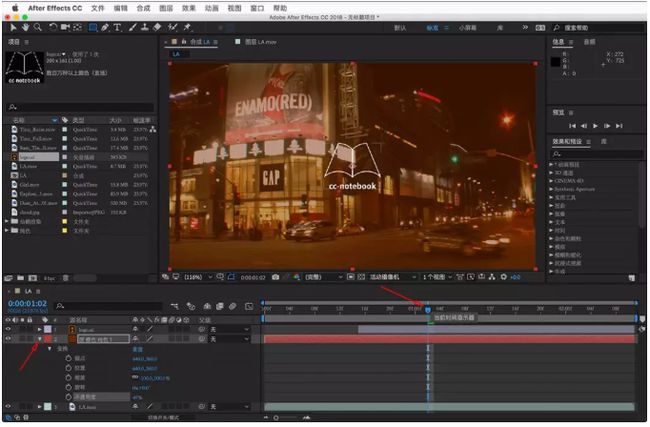
Task: Open the composition flowchart icon in viewer
Action: 492,277
